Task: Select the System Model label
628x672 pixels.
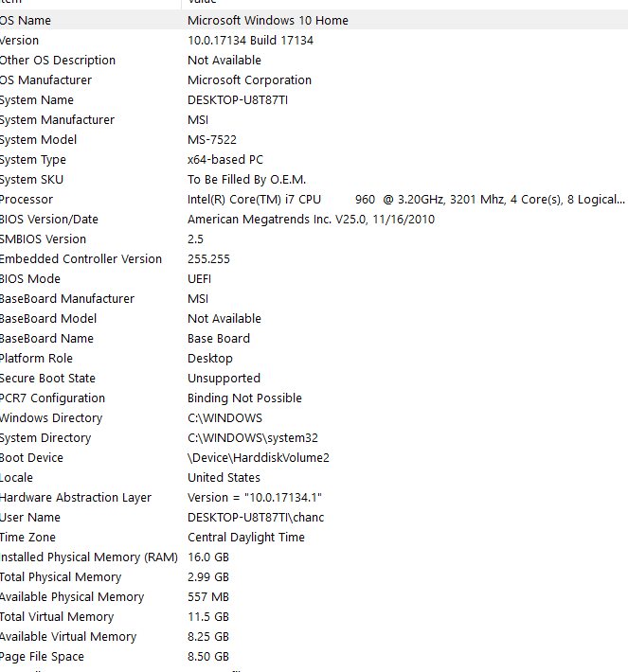Action: pyautogui.click(x=38, y=140)
